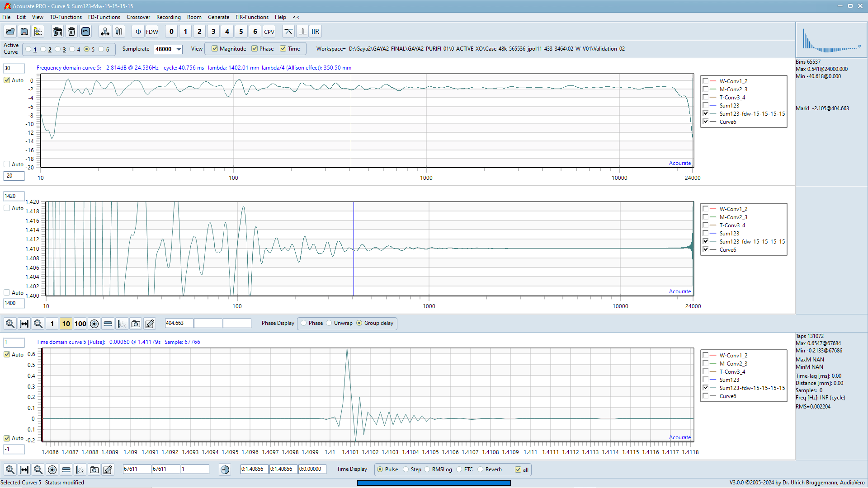Viewport: 868px width, 488px height.
Task: Click the 10 zoom button in frequency toolbar
Action: 66,324
